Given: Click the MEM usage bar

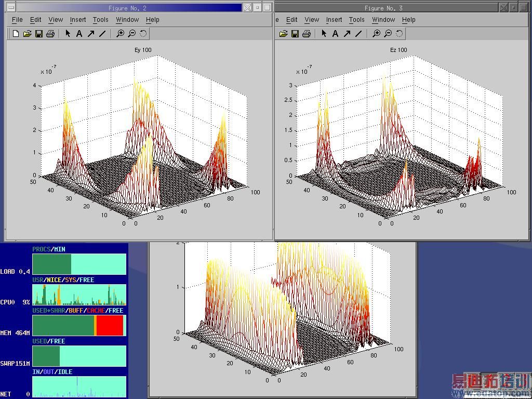Looking at the screenshot, I should coord(79,325).
